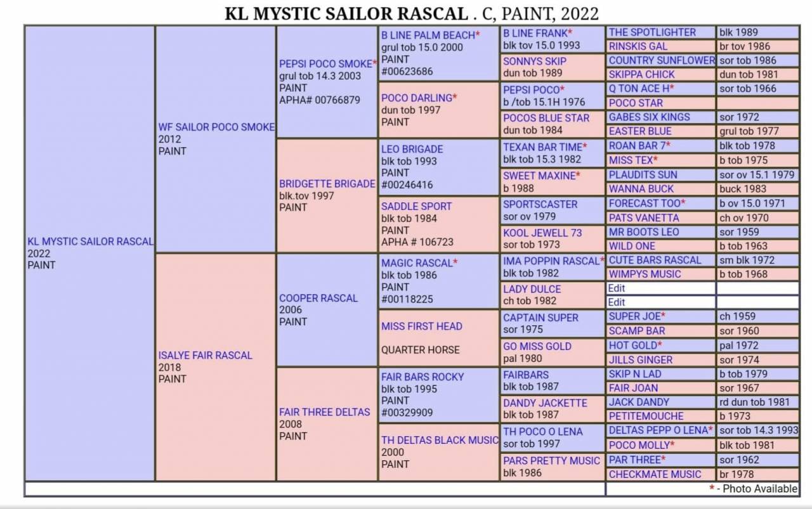Click the red photo asterisk beside LEO BRIGADE's sire TEXAN BAR TIME
The width and height of the screenshot is (812, 509).
(x=585, y=147)
